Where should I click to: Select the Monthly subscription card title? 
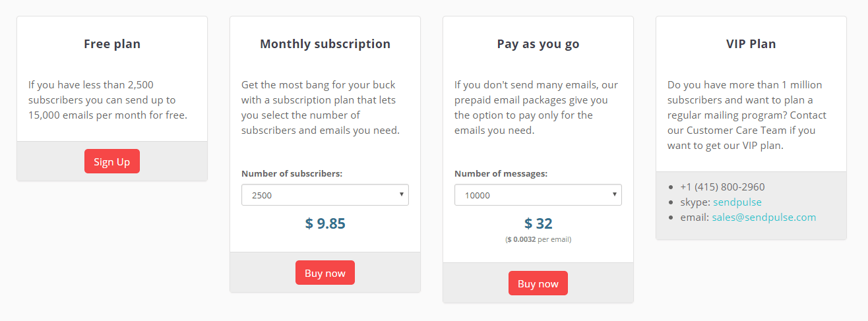click(325, 44)
